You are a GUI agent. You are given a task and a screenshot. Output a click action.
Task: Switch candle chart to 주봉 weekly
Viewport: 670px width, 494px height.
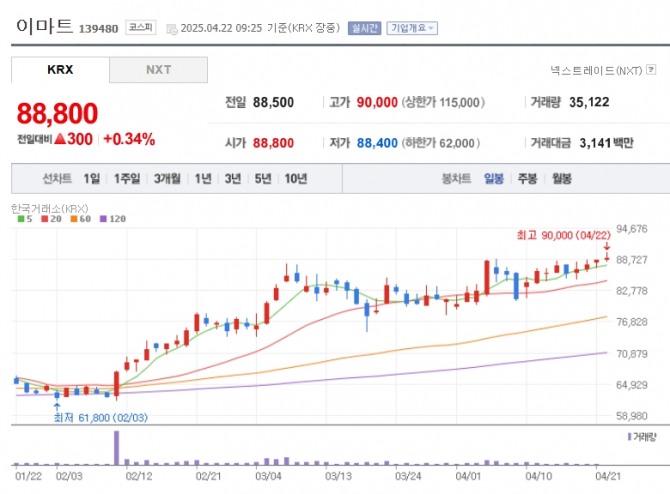click(528, 179)
